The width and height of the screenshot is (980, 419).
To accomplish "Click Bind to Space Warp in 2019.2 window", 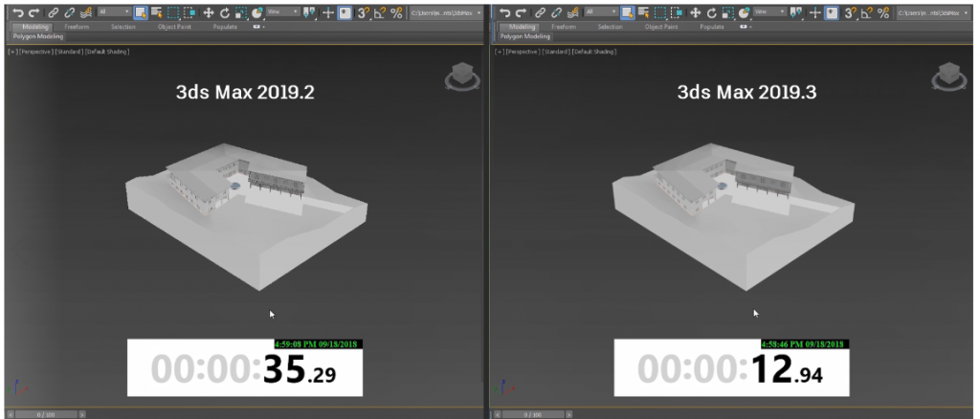I will pyautogui.click(x=86, y=12).
